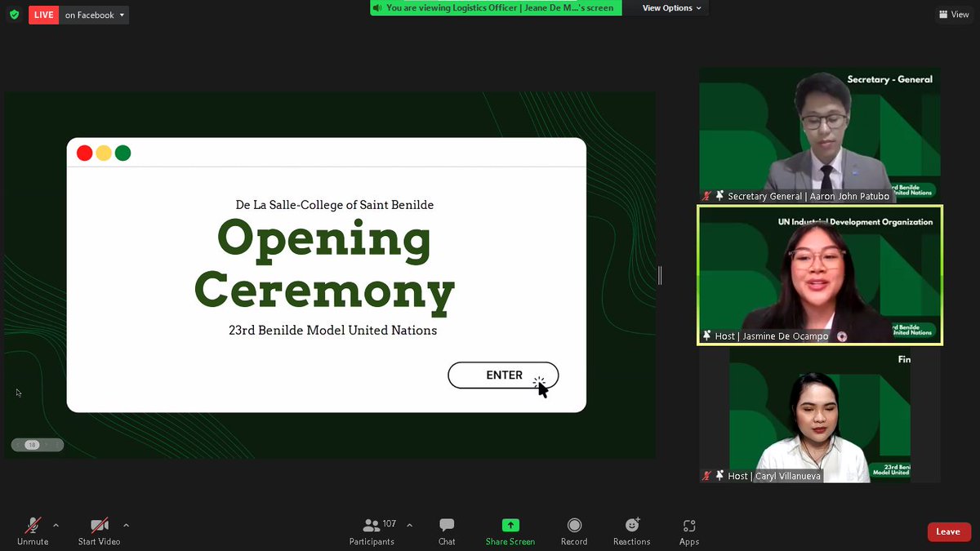Leave the meeting
Viewport: 980px width, 551px height.
tap(948, 531)
